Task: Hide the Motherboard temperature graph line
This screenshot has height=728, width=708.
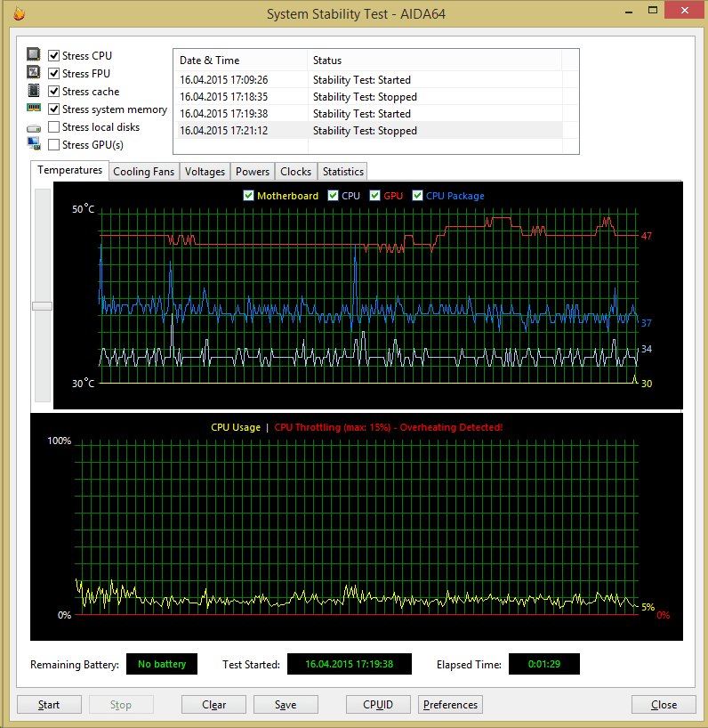Action: pos(248,196)
